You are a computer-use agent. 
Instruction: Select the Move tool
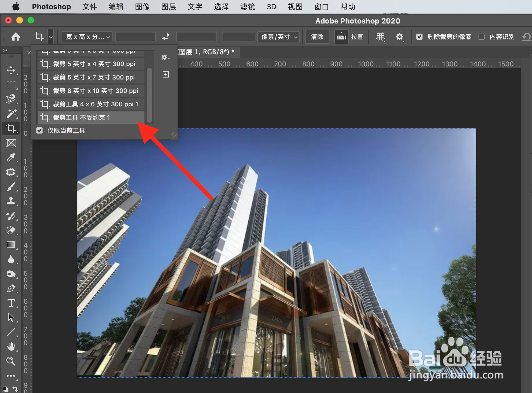click(x=11, y=70)
